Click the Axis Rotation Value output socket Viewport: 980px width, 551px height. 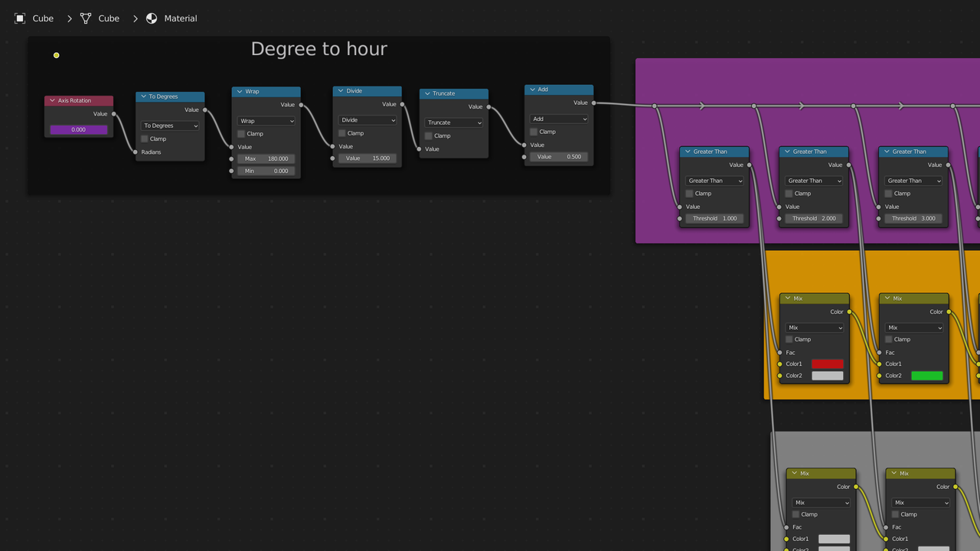pyautogui.click(x=114, y=114)
